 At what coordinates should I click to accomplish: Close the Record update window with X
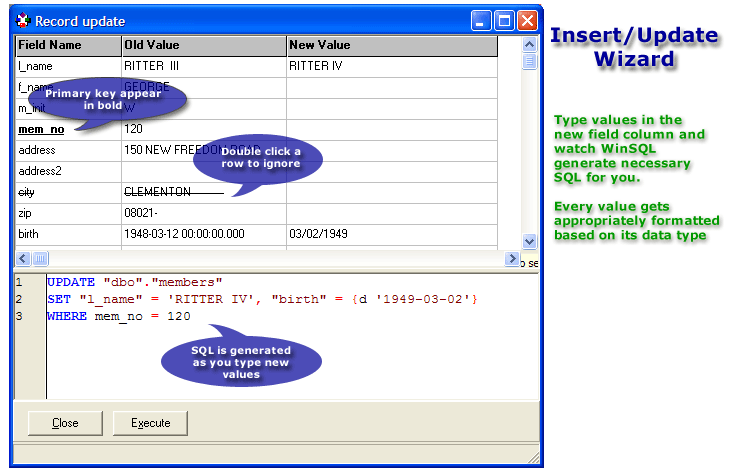pos(528,21)
